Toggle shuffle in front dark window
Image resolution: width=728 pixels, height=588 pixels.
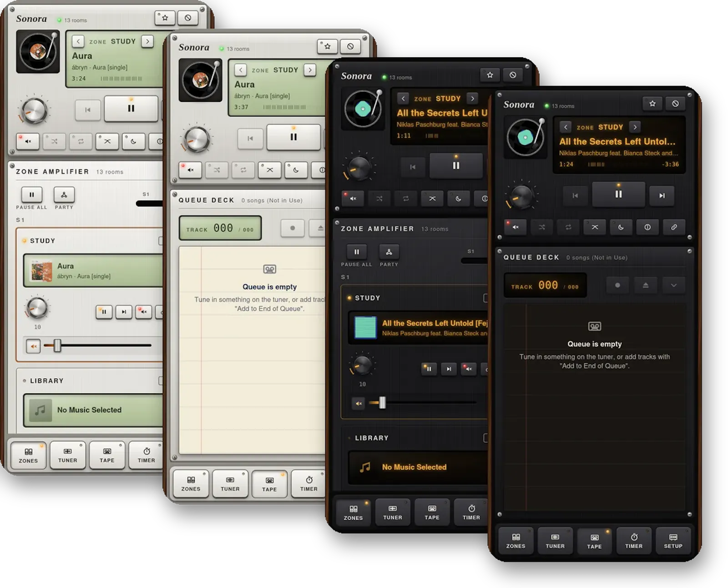541,227
